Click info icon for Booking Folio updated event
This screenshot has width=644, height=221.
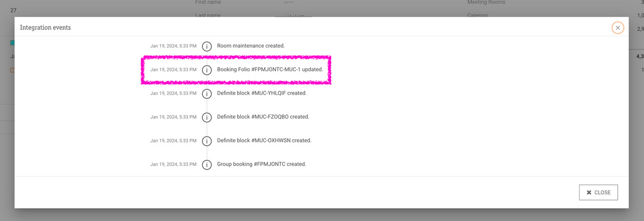[x=207, y=70]
